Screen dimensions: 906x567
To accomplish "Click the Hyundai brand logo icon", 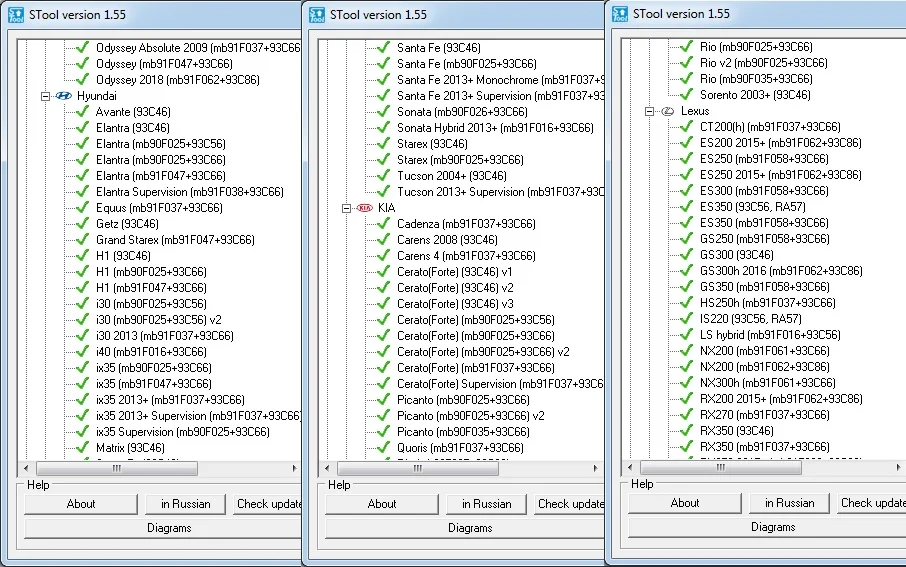I will [64, 96].
